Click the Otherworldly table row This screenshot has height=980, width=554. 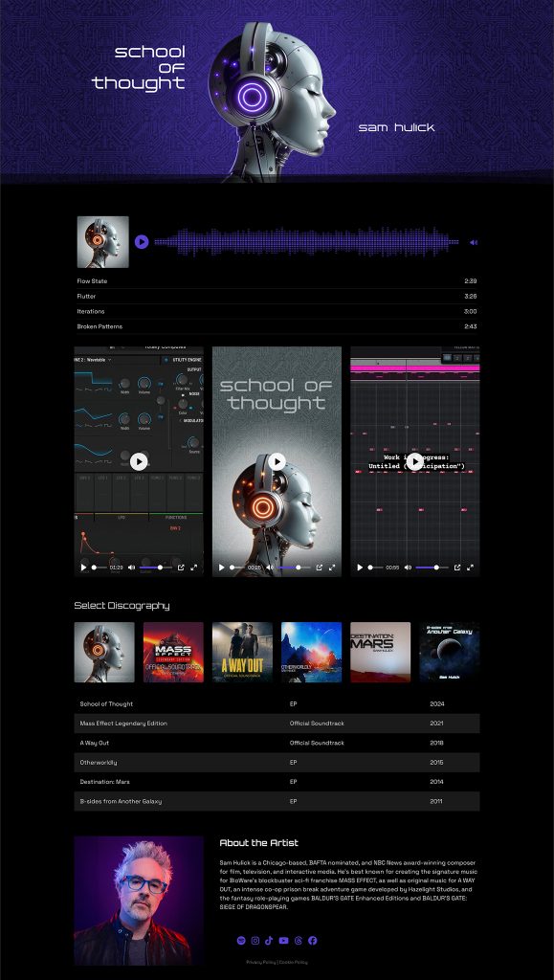point(277,762)
